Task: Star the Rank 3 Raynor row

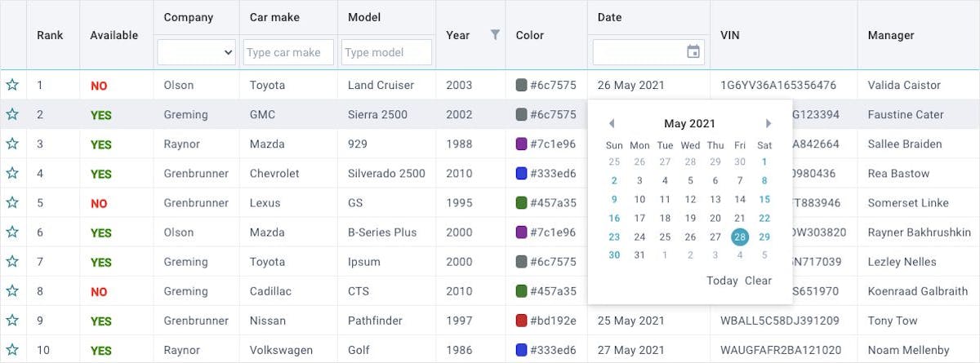Action: tap(12, 144)
